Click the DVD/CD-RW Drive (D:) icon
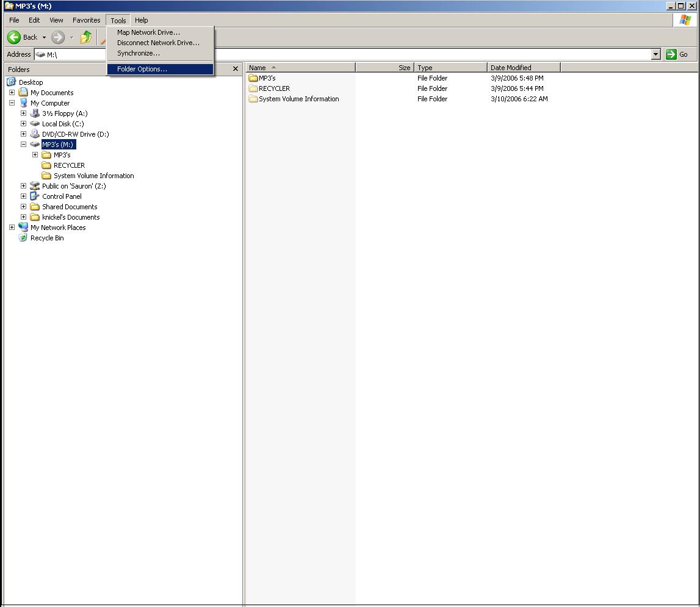700x607 pixels. (35, 134)
